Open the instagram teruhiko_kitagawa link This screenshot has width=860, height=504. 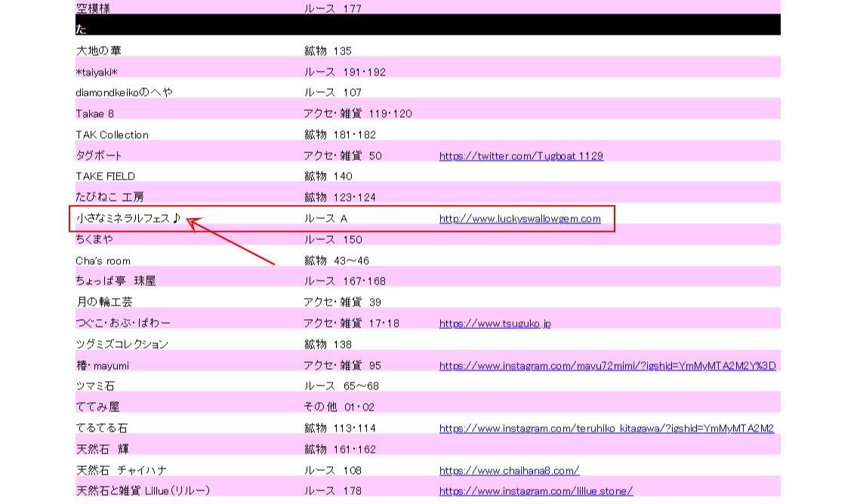(606, 429)
